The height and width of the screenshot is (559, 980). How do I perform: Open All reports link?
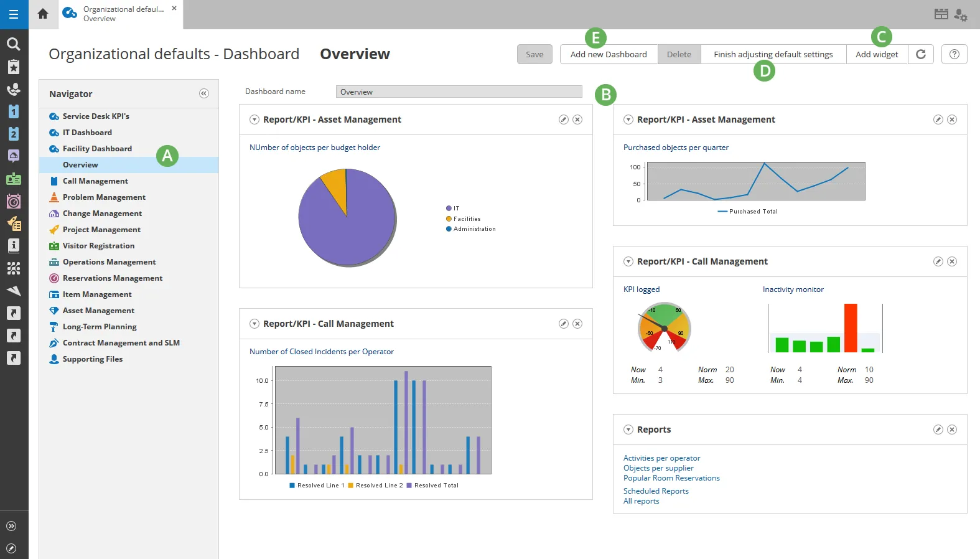tap(641, 501)
